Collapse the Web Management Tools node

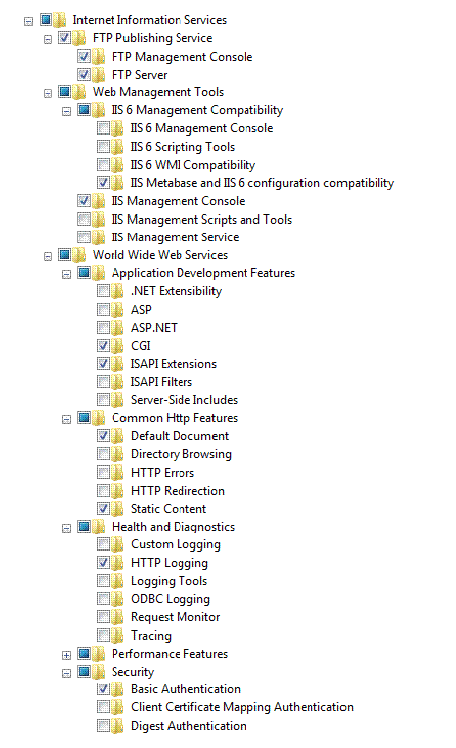pos(48,94)
